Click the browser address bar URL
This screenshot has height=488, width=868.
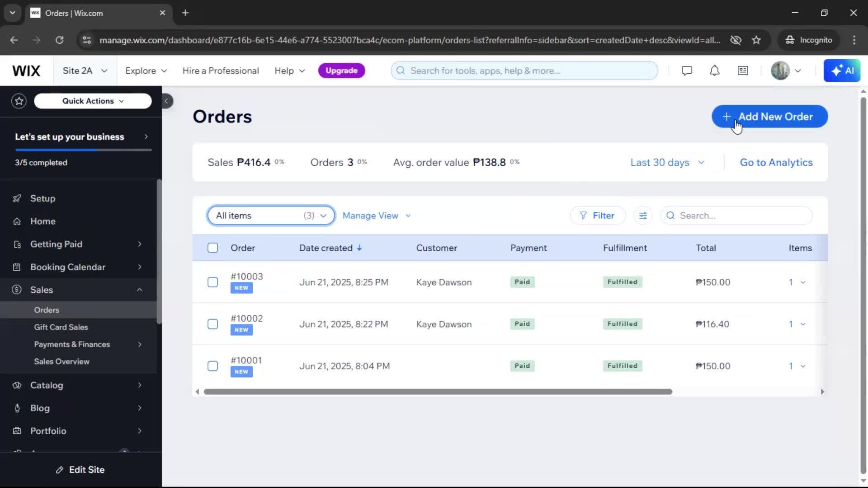pyautogui.click(x=410, y=40)
